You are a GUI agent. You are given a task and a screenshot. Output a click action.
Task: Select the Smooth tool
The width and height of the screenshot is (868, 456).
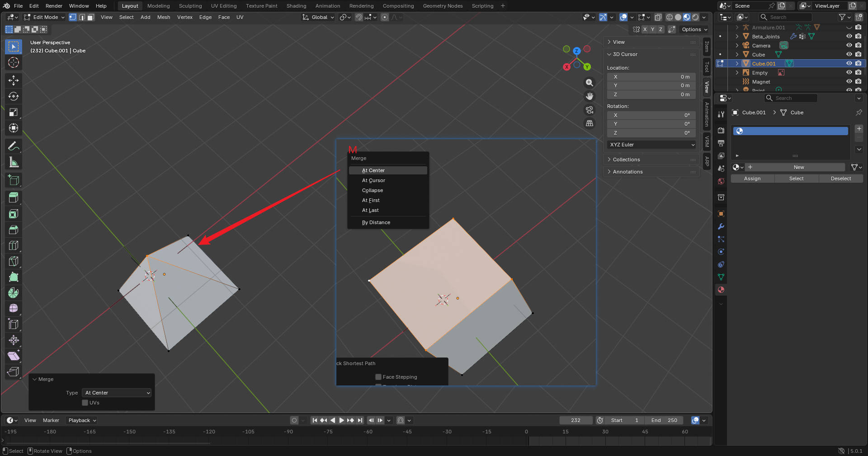pos(14,308)
